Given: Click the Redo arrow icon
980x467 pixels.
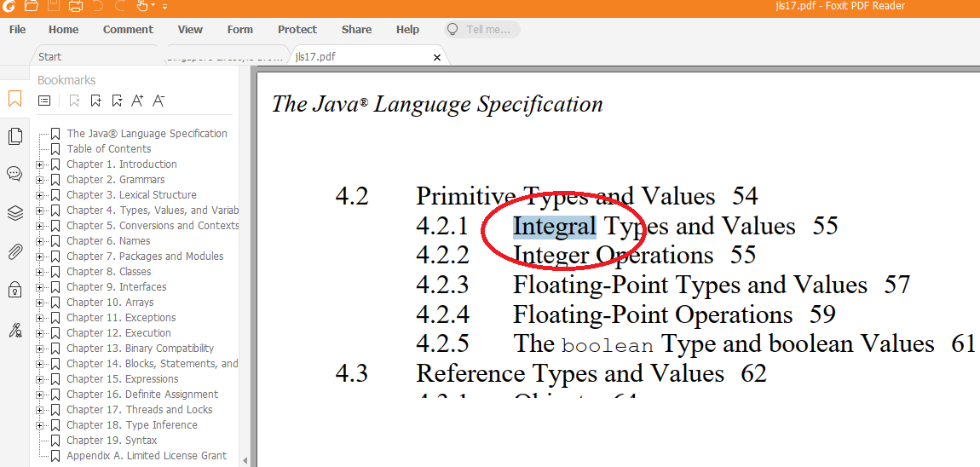Looking at the screenshot, I should [x=118, y=6].
